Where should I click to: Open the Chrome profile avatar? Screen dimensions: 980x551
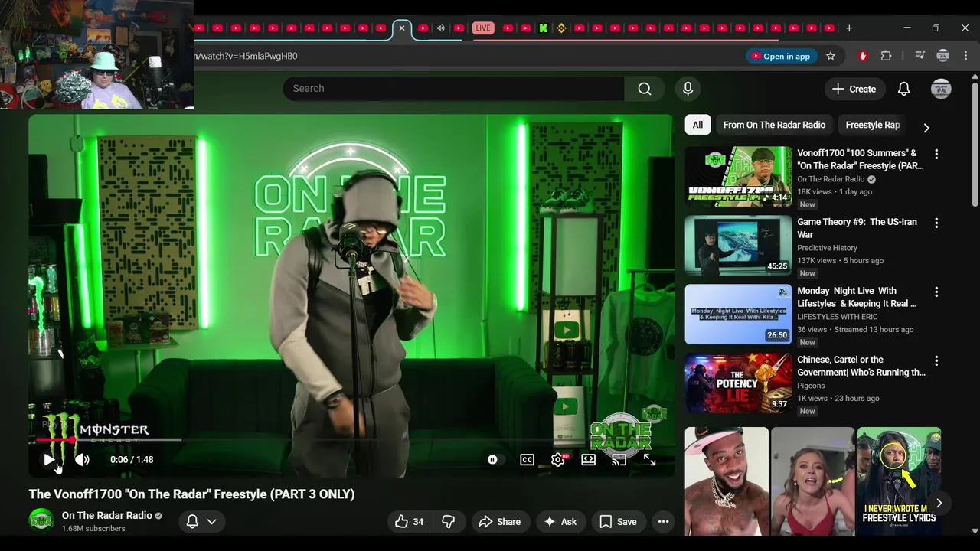click(x=943, y=56)
